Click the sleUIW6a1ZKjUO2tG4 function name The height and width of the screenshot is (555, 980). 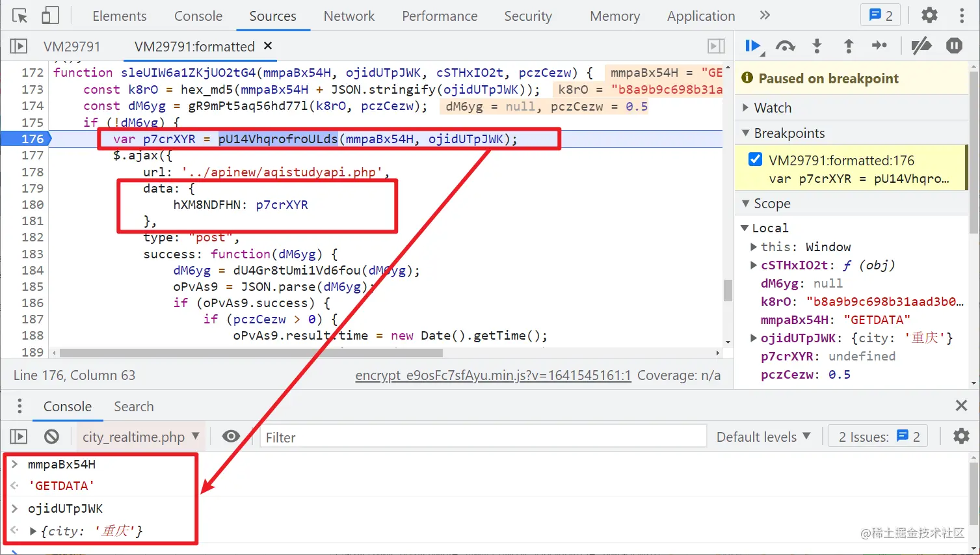pos(189,72)
